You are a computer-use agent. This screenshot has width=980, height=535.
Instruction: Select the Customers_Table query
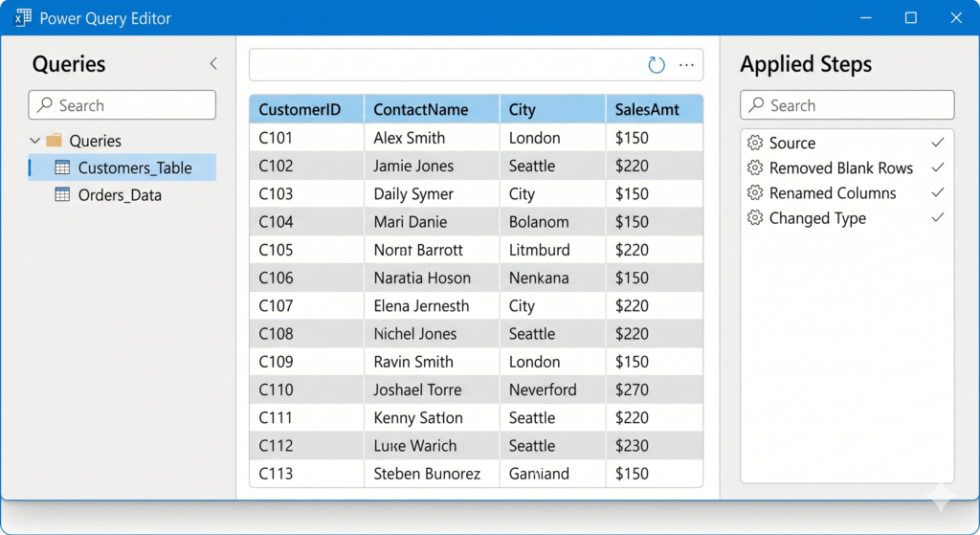click(122, 167)
